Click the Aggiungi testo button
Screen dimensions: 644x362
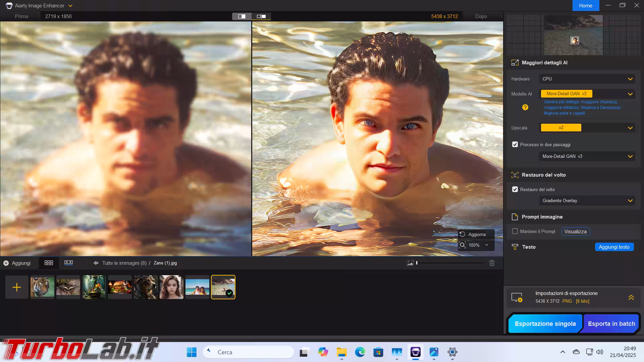click(614, 247)
